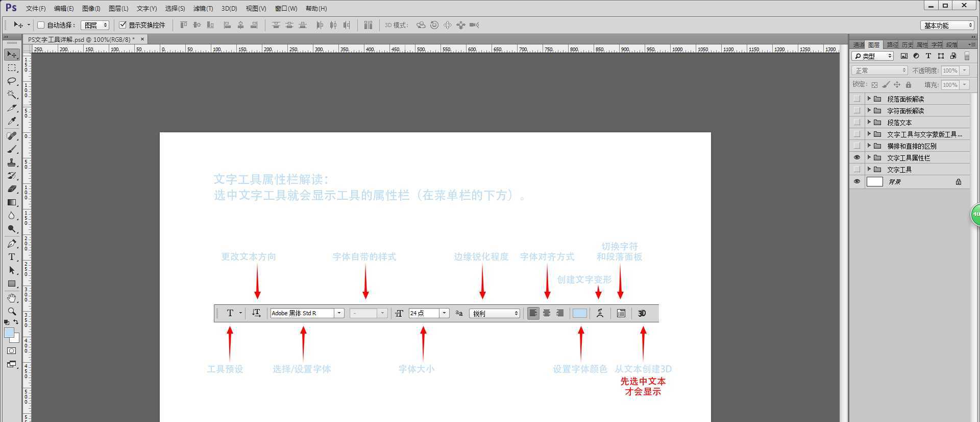Expand the 段落面板解读 layer group
The height and width of the screenshot is (422, 980).
coord(869,99)
